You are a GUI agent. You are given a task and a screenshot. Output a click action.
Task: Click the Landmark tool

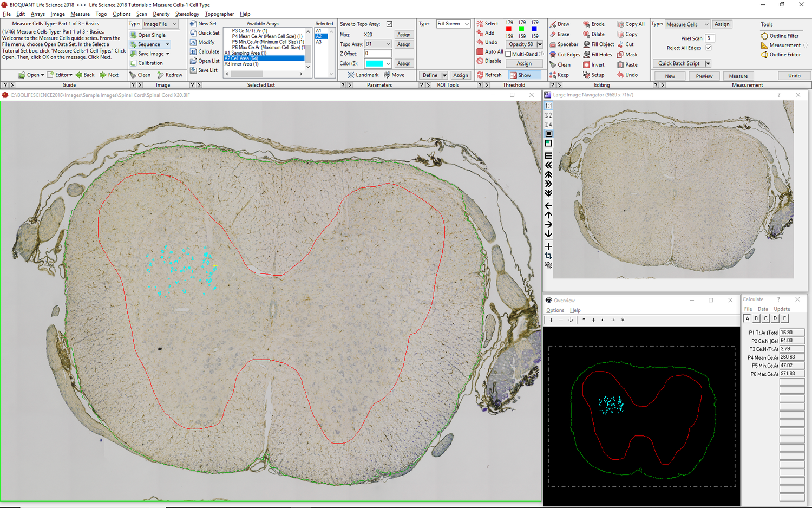363,75
